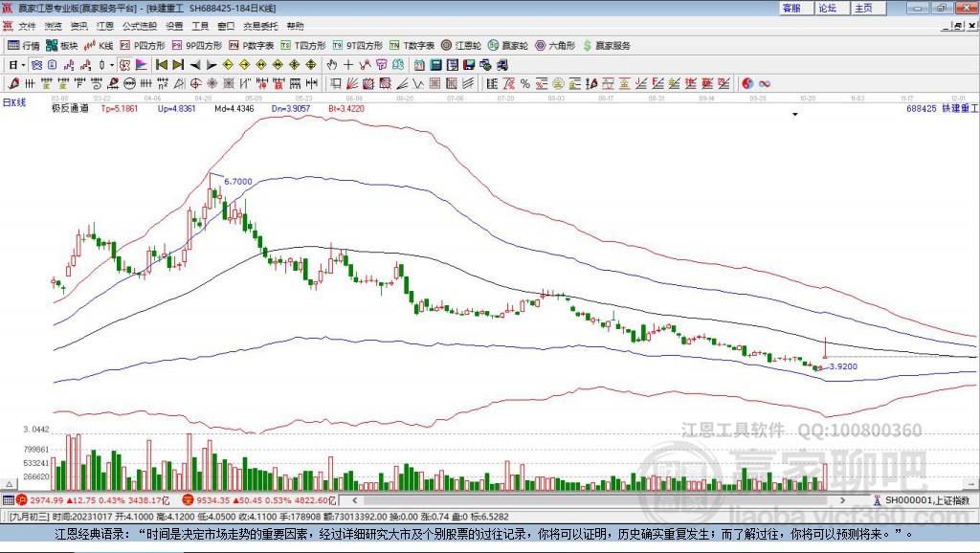Image resolution: width=980 pixels, height=553 pixels.
Task: Click the 688425 铁建重工 stock label
Action: tap(942, 108)
